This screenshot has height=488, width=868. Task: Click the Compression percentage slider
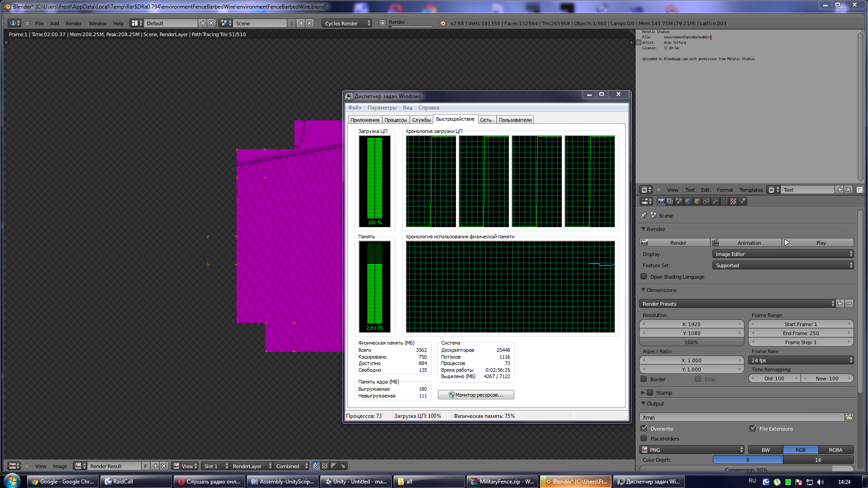click(746, 469)
